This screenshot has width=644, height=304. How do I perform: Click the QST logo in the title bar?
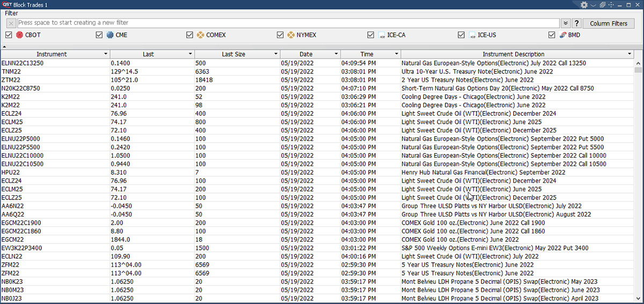tap(8, 4)
